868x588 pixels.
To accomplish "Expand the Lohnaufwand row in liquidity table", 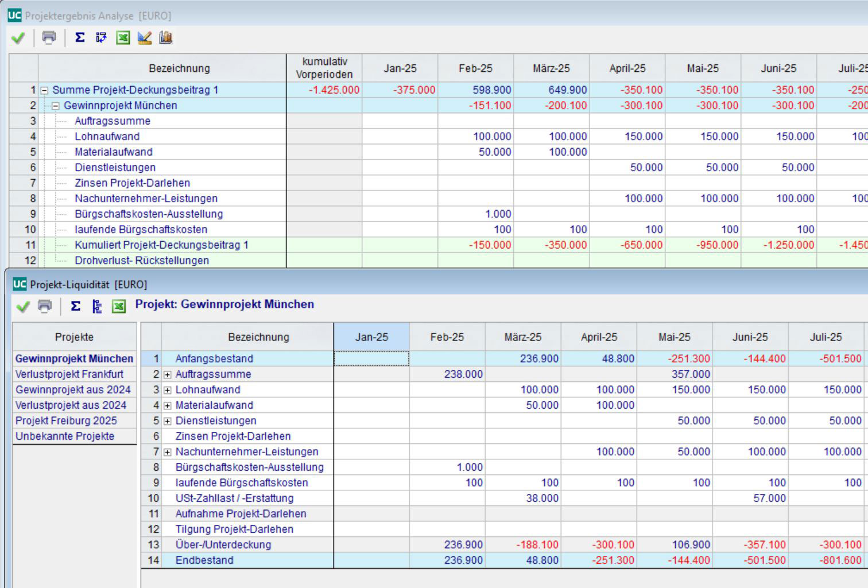I will [168, 390].
